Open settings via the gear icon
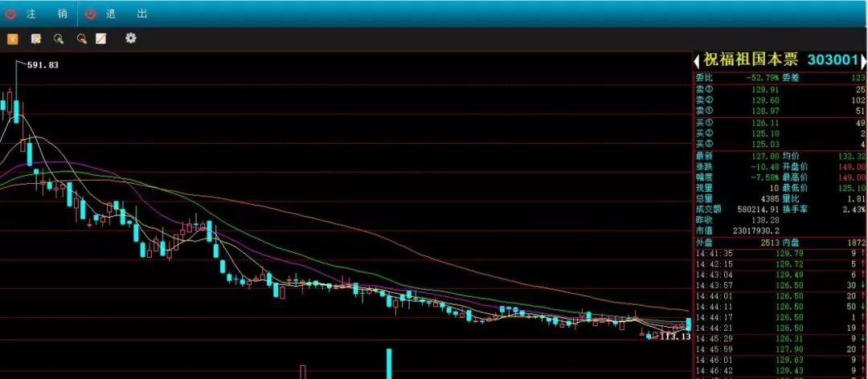This screenshot has width=868, height=379. coord(131,39)
